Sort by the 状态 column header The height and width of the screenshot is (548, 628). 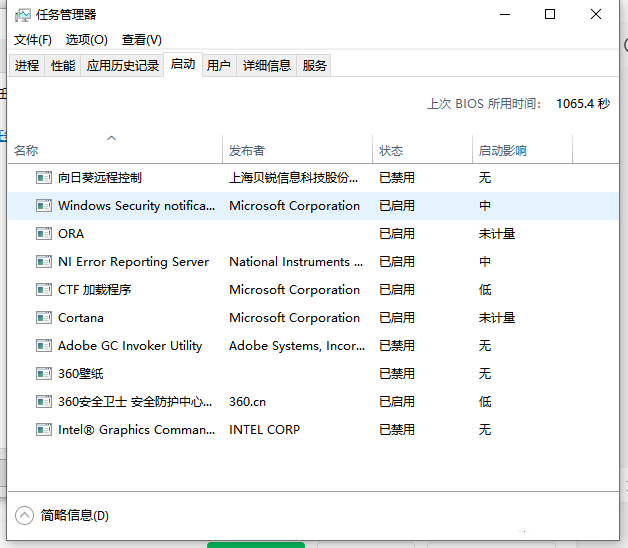coord(423,149)
